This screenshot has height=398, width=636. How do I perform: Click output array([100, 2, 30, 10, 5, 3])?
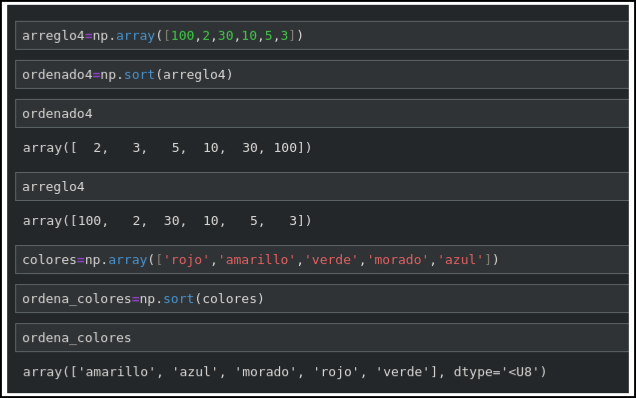pyautogui.click(x=167, y=221)
